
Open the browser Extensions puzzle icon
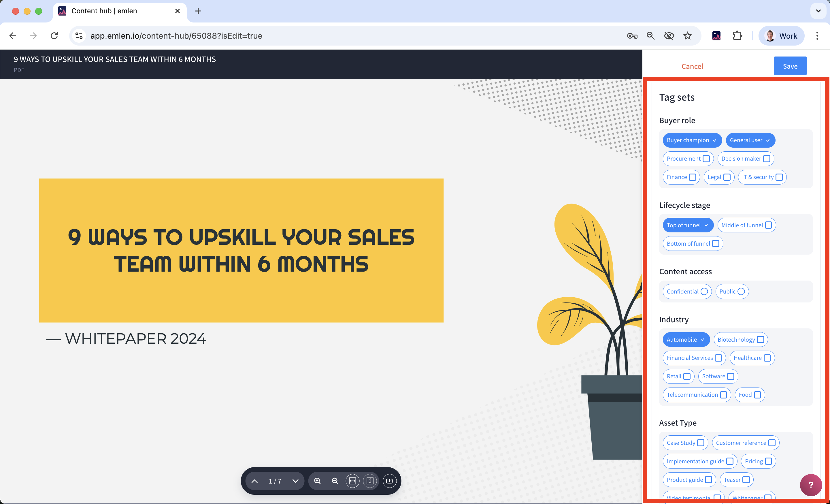pos(737,36)
